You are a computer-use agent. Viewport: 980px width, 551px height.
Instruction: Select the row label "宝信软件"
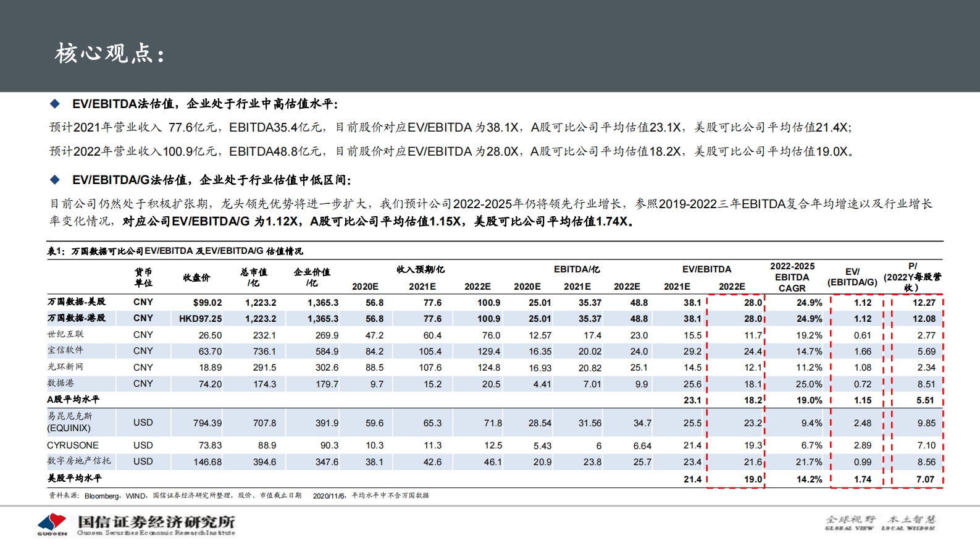click(x=65, y=350)
